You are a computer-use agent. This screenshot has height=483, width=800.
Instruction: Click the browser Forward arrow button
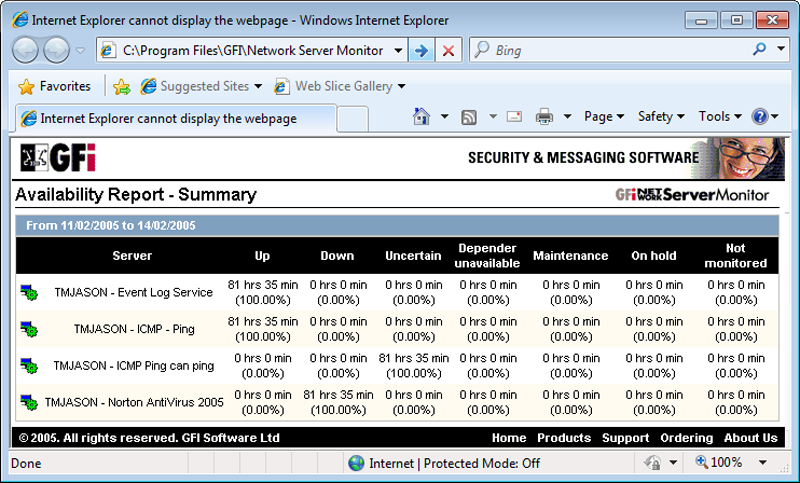tap(56, 50)
